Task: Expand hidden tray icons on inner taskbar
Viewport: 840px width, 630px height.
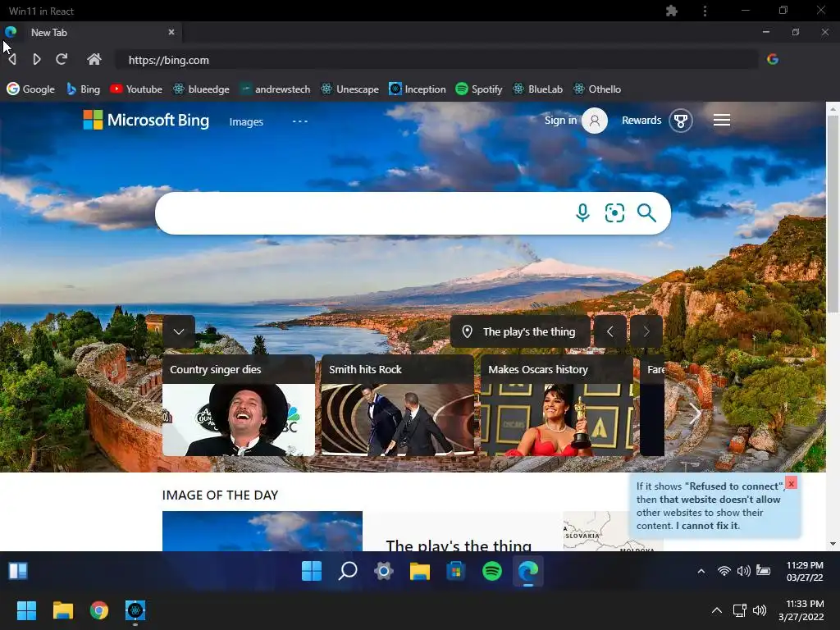Action: point(701,572)
